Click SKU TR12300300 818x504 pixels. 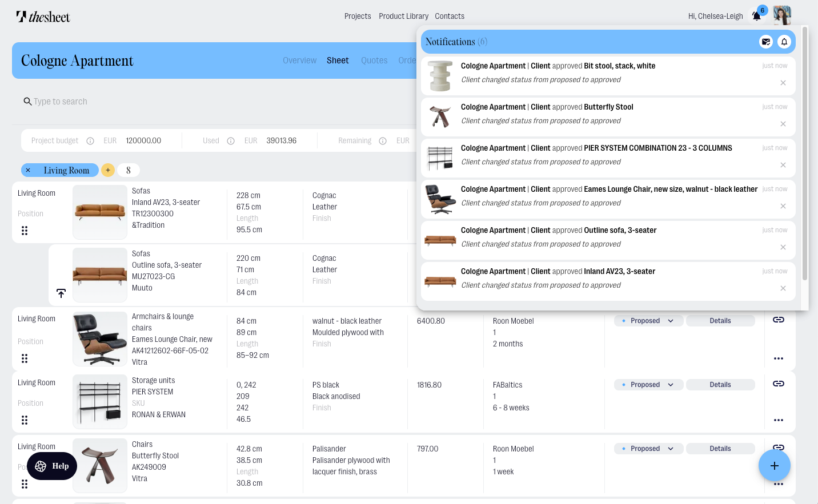coord(153,213)
